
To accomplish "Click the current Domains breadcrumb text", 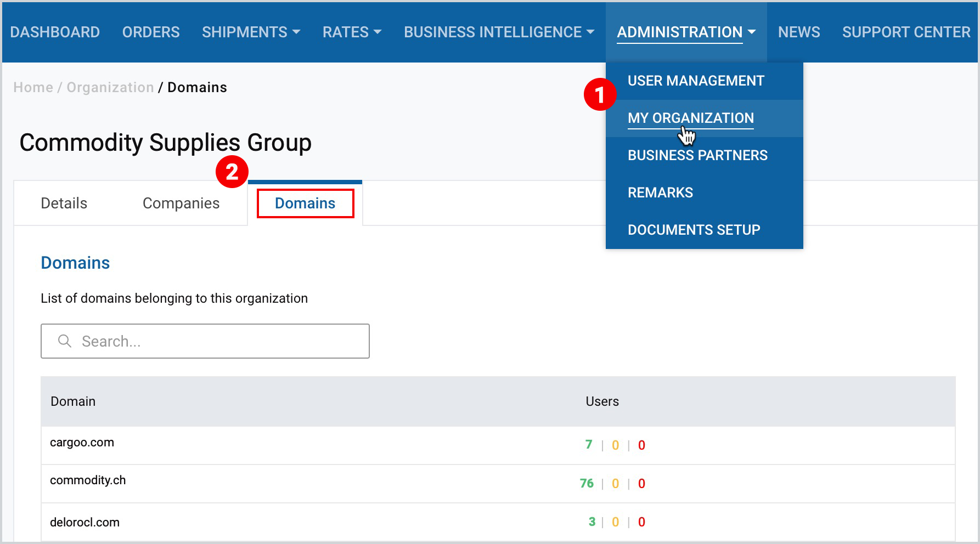I will click(197, 87).
